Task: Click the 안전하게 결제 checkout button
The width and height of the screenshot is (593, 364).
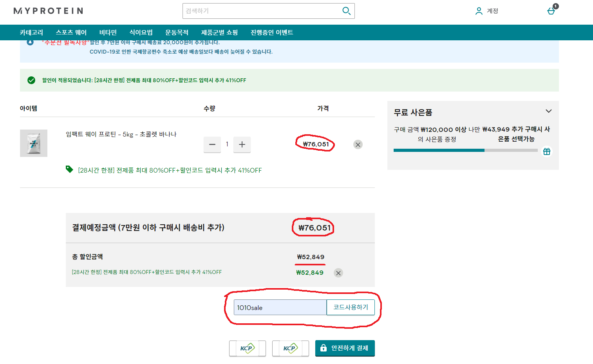Action: pyautogui.click(x=345, y=348)
